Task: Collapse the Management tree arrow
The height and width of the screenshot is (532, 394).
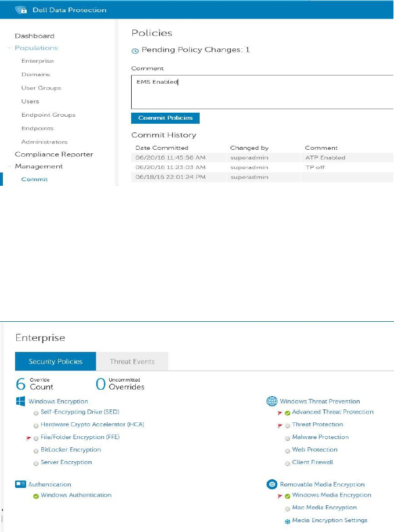Action: 9,167
